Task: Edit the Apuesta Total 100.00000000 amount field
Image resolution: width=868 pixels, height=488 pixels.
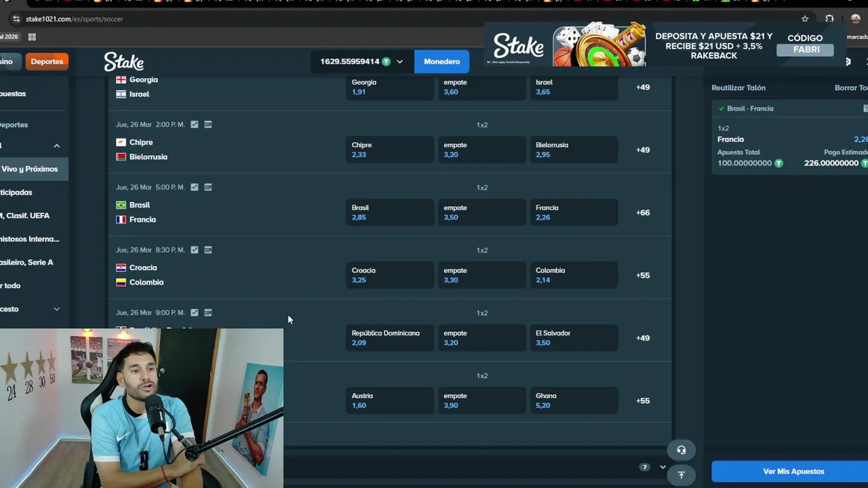Action: (745, 163)
